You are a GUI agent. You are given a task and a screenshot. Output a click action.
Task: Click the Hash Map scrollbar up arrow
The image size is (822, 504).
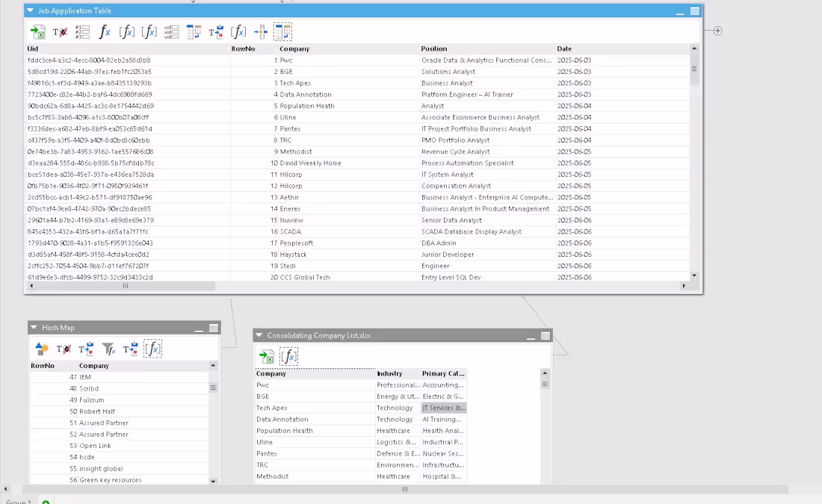[x=214, y=365]
